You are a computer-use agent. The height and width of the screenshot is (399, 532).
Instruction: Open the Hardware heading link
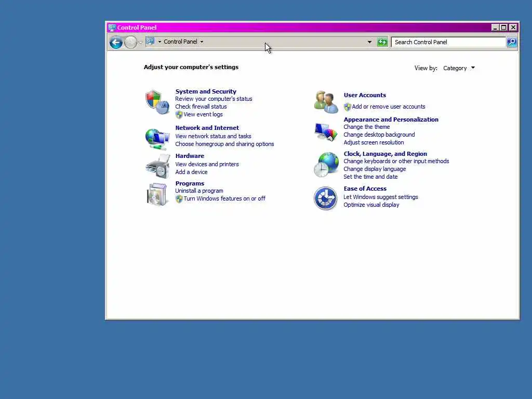[190, 156]
